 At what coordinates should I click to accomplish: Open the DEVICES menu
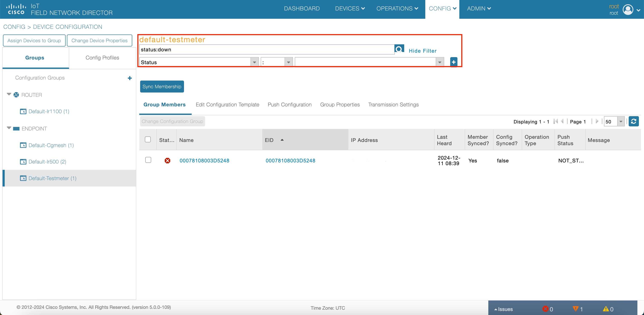point(350,9)
